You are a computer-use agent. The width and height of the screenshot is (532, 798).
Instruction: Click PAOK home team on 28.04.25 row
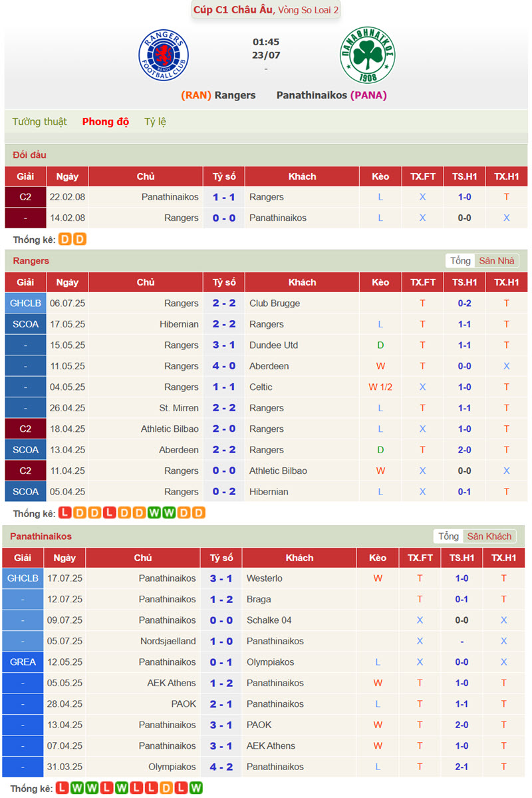click(184, 704)
